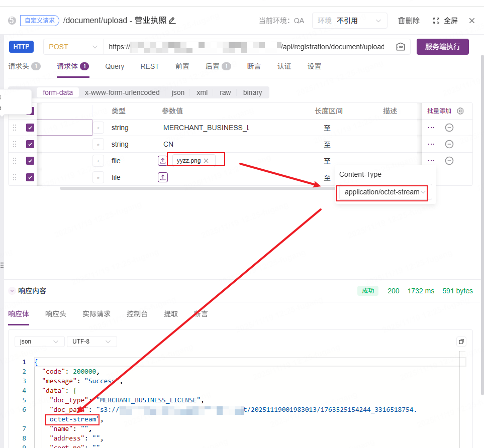
Task: Open the UTF-8 encoding dropdown
Action: [x=91, y=342]
